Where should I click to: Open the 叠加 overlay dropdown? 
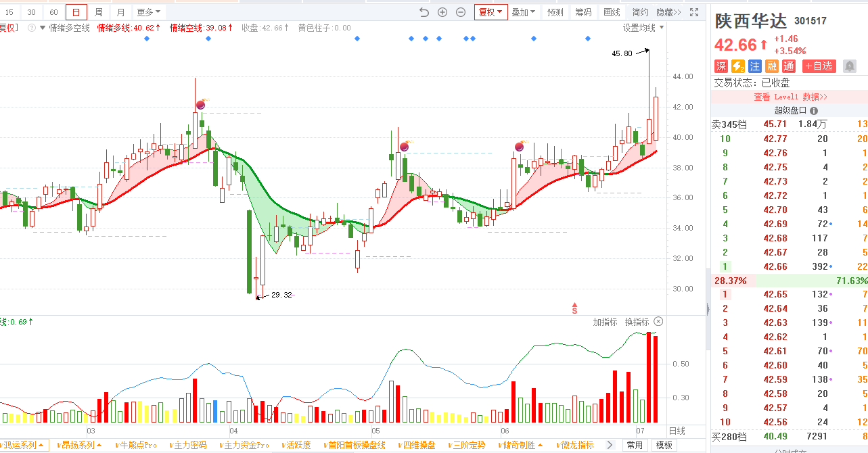(524, 12)
